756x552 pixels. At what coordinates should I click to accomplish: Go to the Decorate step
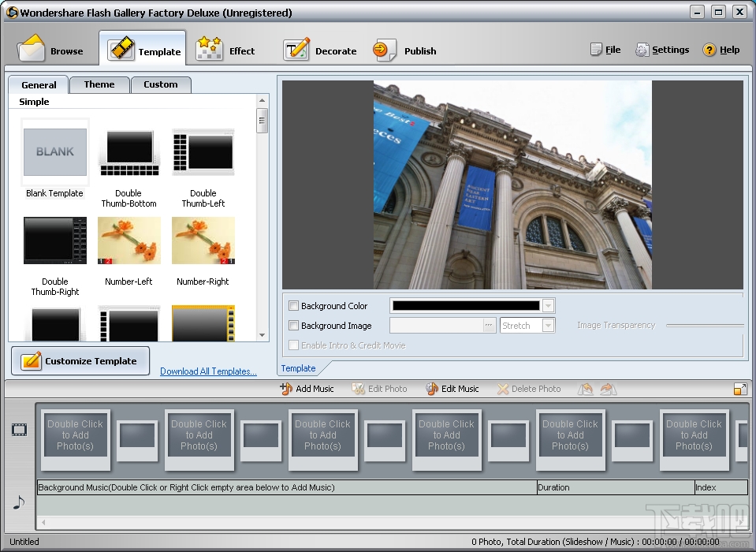click(320, 50)
